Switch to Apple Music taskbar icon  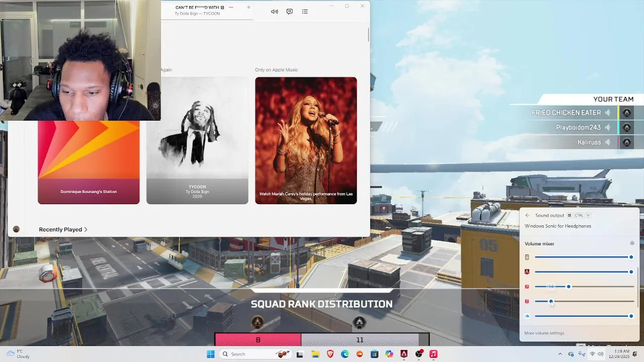(433, 354)
